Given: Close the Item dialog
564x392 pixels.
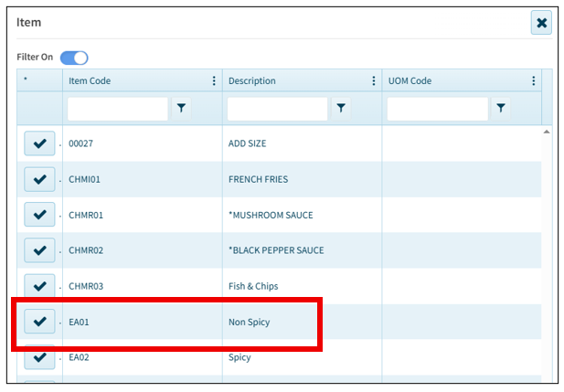Looking at the screenshot, I should tap(541, 23).
